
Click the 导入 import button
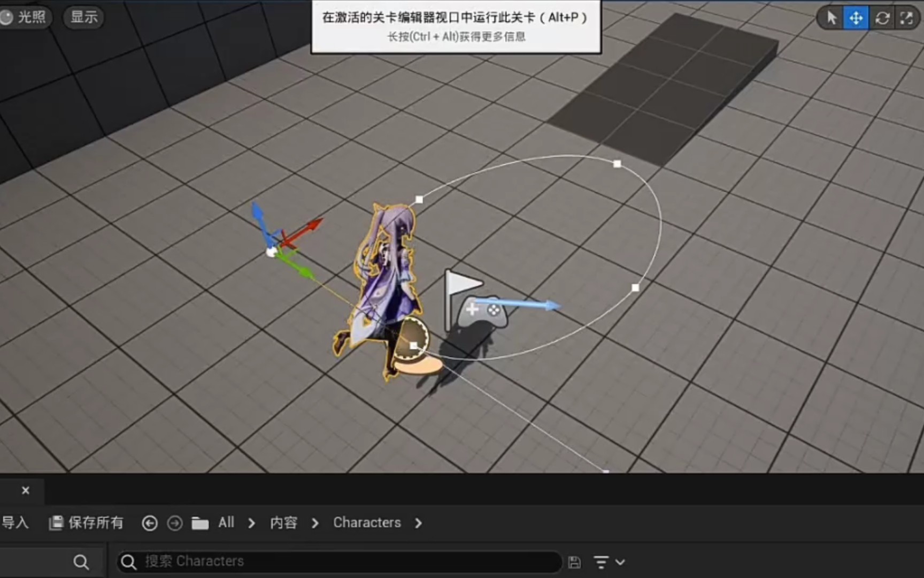tap(14, 522)
